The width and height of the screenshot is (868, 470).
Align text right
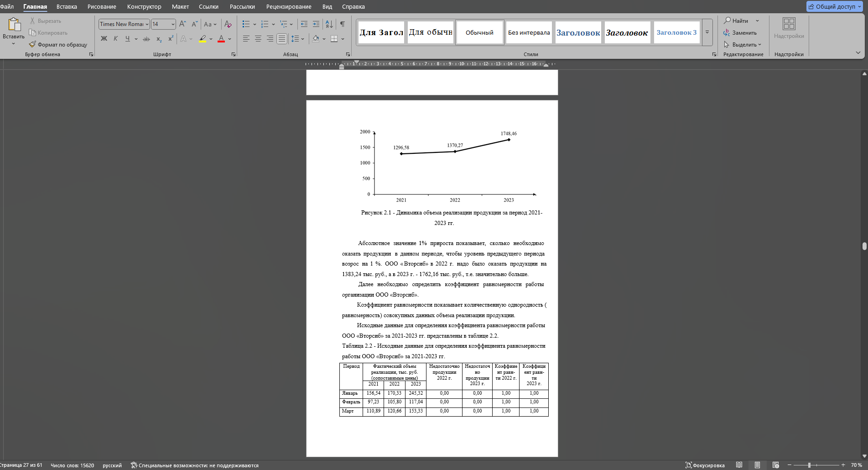270,39
